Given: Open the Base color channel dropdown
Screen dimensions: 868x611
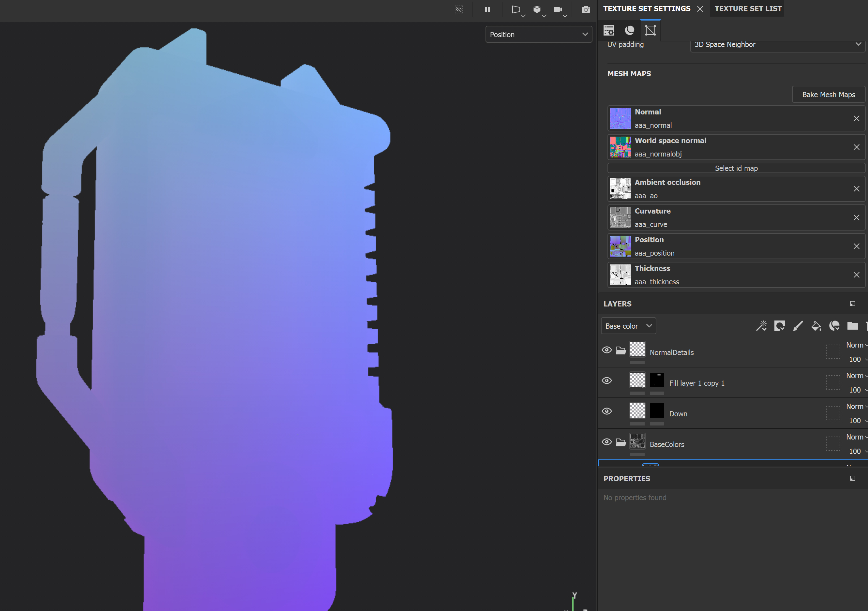Looking at the screenshot, I should [x=628, y=325].
